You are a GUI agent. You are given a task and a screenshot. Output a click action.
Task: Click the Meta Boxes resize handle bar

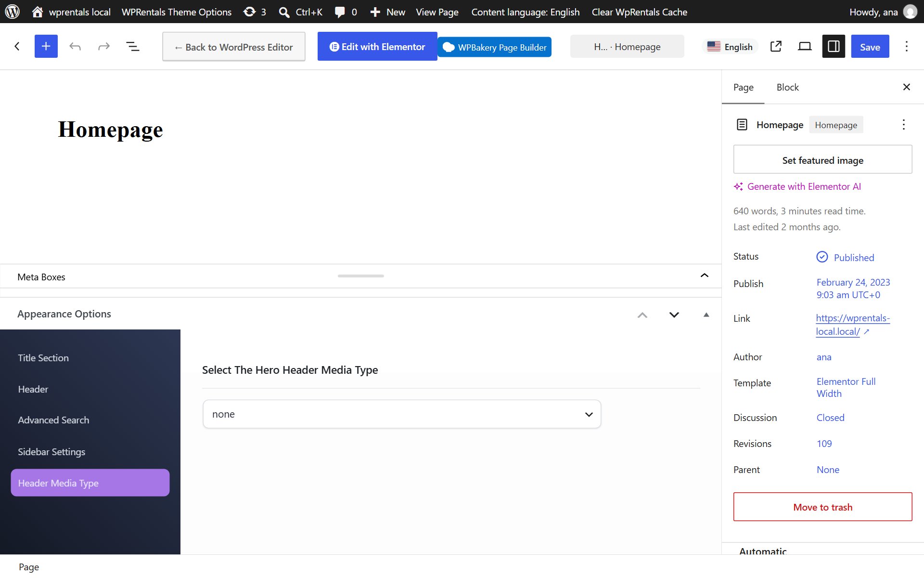pos(360,276)
